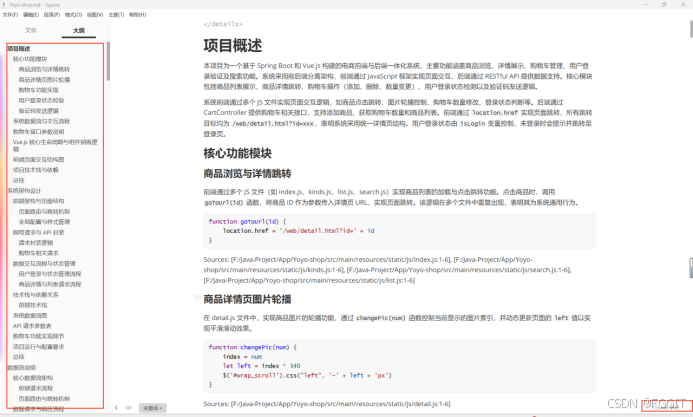This screenshot has width=693, height=417.
Task: Click the outline panel scrollbar thumb
Action: [108, 61]
